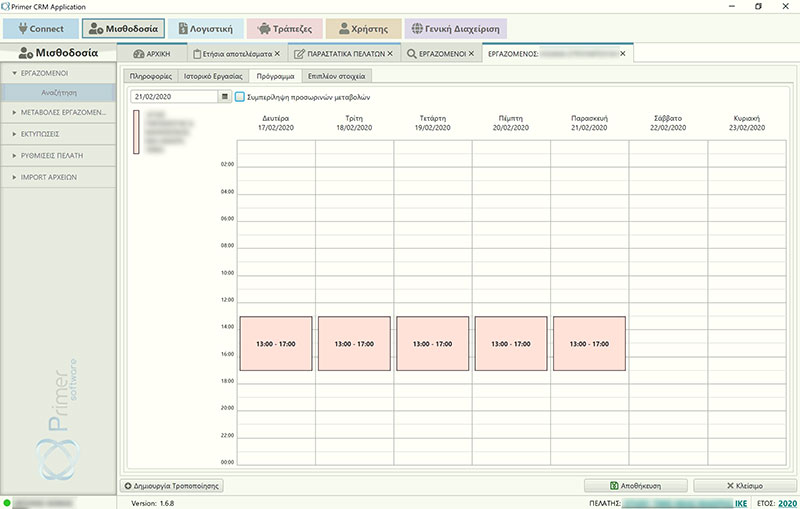
Task: Click the Παρασκευή 21/02/2020 column header
Action: coord(589,123)
